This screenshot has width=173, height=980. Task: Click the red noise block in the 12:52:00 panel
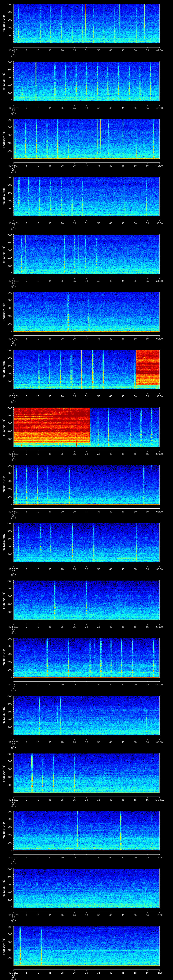[148, 368]
